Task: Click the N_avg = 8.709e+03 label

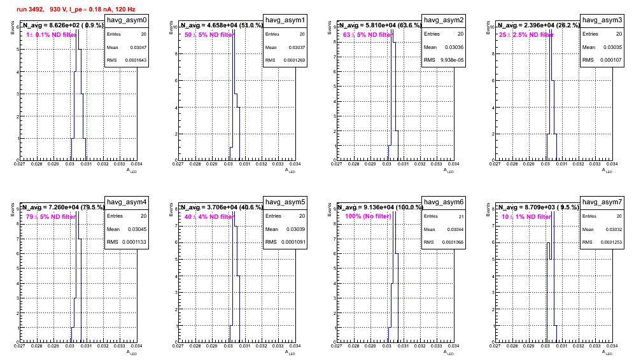Action: tap(539, 207)
